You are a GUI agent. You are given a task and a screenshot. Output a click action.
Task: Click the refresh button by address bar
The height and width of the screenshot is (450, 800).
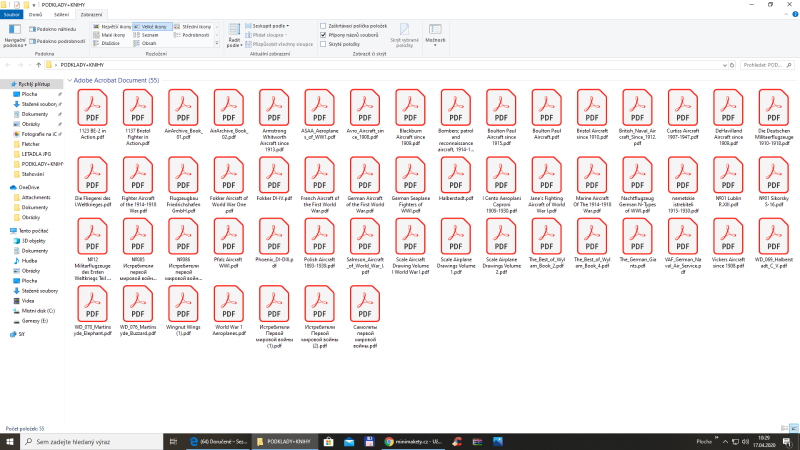point(732,65)
